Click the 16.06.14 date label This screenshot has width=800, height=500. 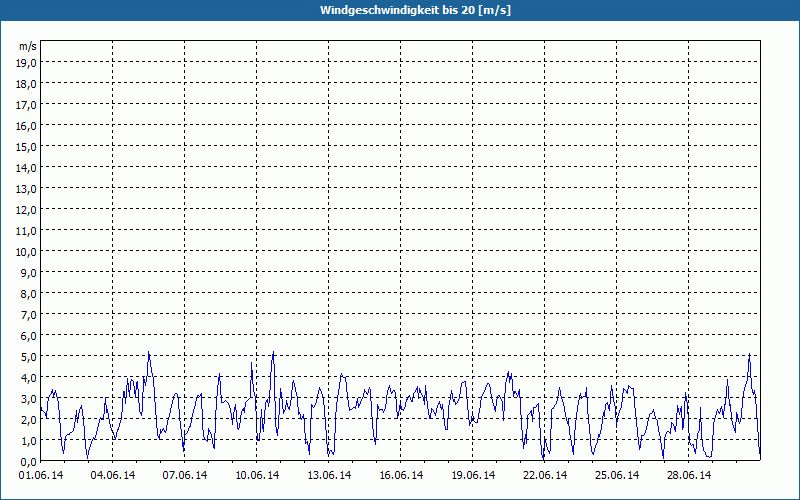point(401,475)
